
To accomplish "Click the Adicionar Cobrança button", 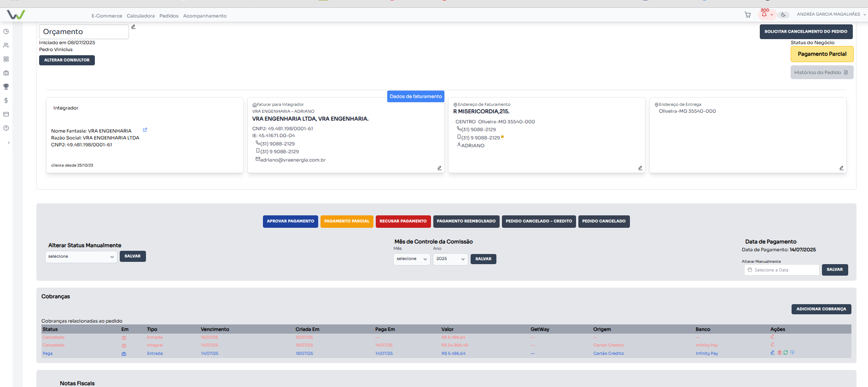I will [x=821, y=309].
